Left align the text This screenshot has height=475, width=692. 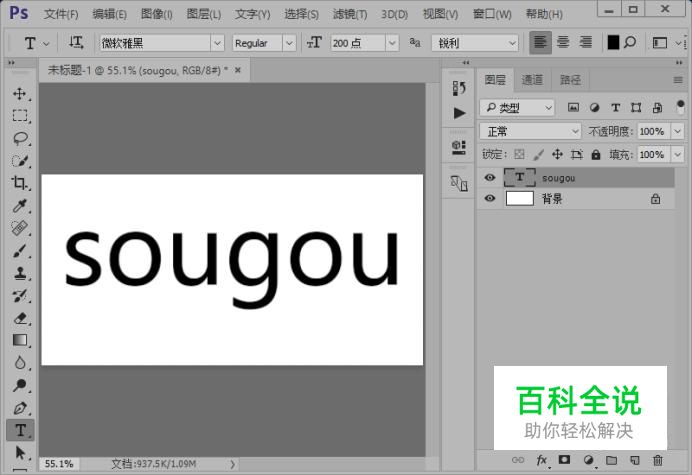(540, 42)
